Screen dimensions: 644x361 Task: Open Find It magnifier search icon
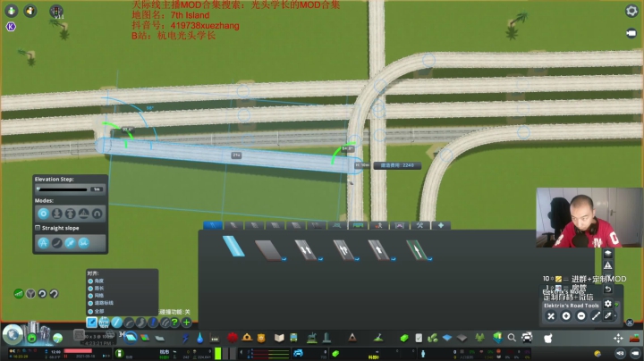[x=512, y=338]
